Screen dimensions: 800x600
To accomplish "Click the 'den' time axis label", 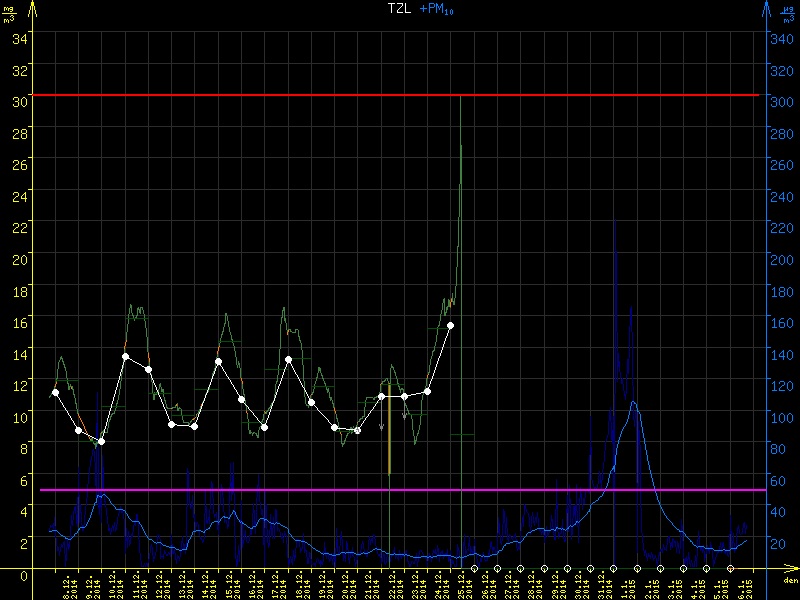I will click(789, 580).
